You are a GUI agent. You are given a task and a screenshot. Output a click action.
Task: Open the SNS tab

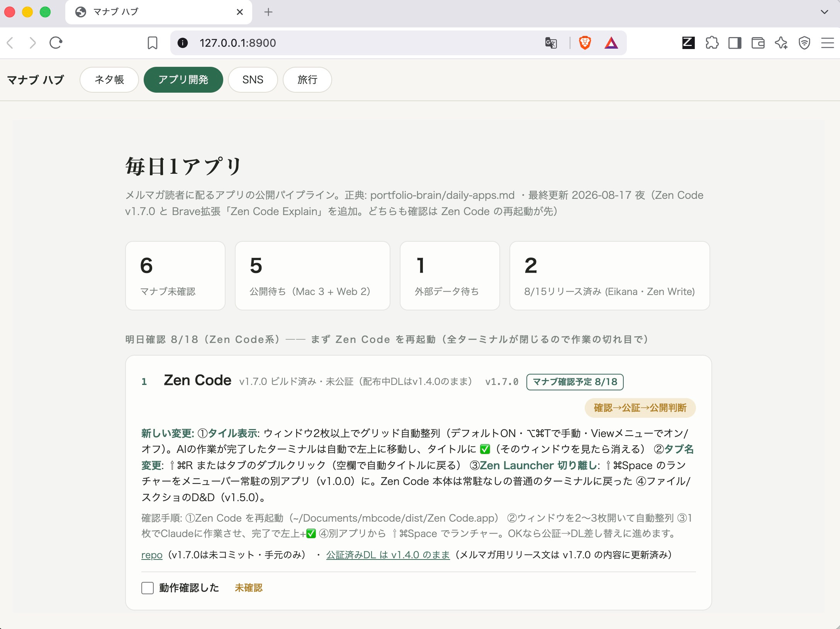253,80
